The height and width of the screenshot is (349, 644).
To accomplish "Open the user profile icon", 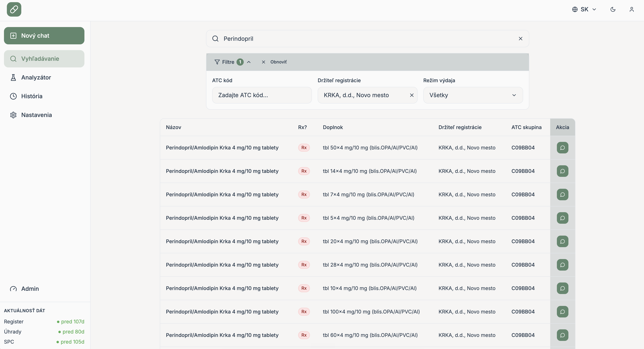I will pos(632,10).
